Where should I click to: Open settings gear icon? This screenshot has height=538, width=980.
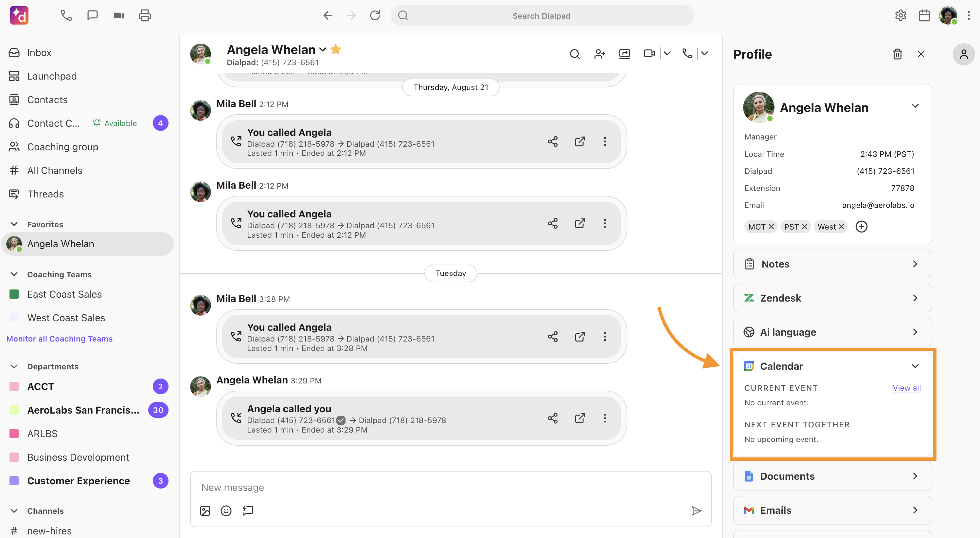coord(900,16)
